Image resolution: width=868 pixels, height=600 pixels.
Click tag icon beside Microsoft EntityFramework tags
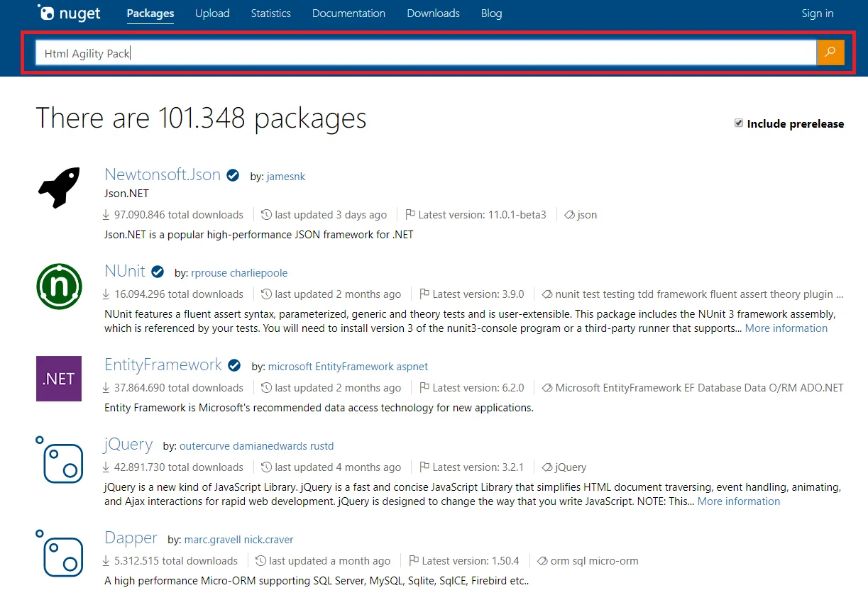point(547,388)
